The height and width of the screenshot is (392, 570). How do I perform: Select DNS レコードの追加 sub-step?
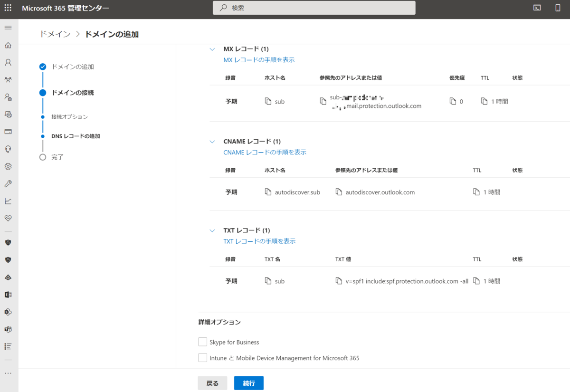point(76,136)
